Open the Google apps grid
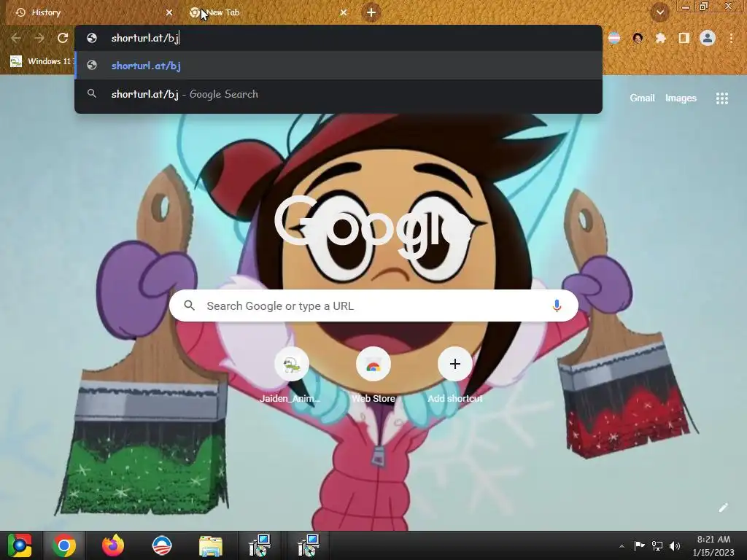747x560 pixels. pyautogui.click(x=721, y=98)
